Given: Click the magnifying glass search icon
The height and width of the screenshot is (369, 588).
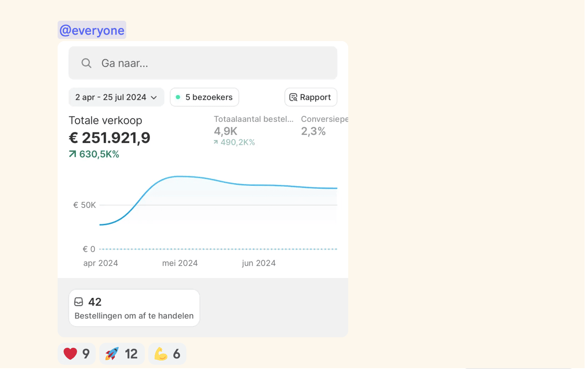Looking at the screenshot, I should (86, 63).
